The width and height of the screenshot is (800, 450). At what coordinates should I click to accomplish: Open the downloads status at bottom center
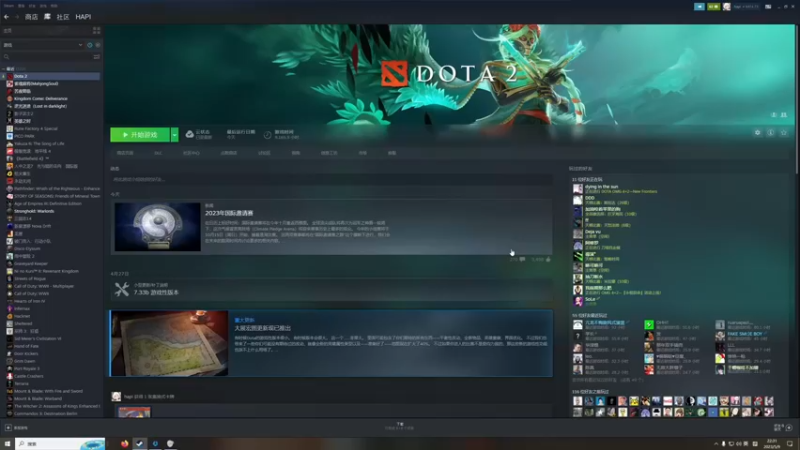(400, 426)
